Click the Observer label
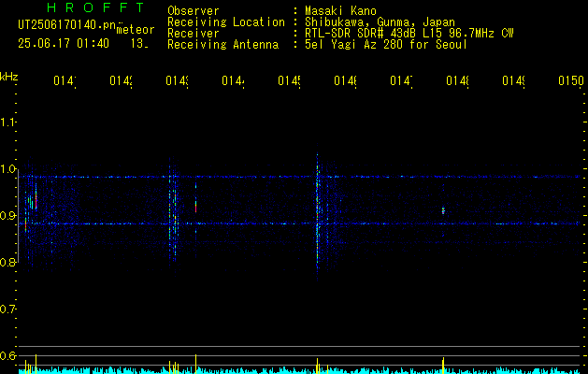Screen dimensions: 588x374 [194, 10]
